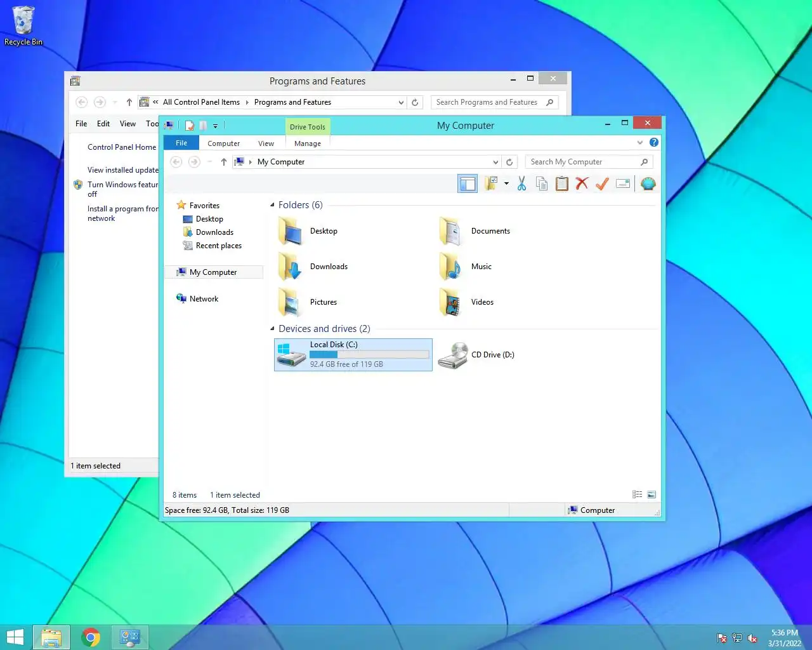The width and height of the screenshot is (812, 650).
Task: Collapse the Folders (6) group
Action: click(272, 205)
